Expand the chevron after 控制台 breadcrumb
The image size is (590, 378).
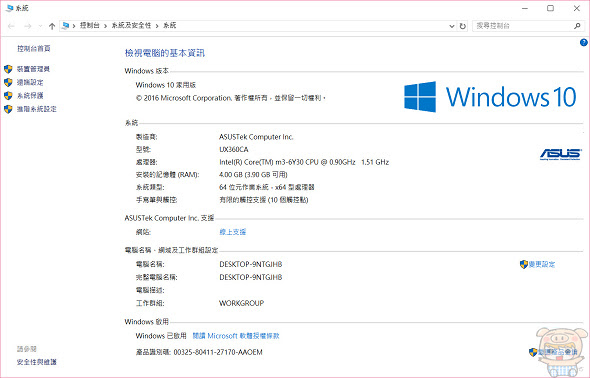tap(105, 26)
